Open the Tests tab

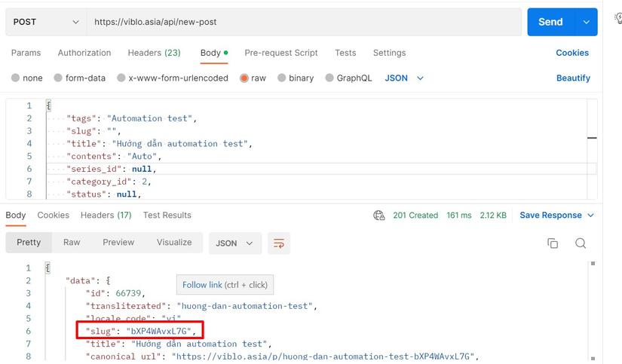[345, 53]
